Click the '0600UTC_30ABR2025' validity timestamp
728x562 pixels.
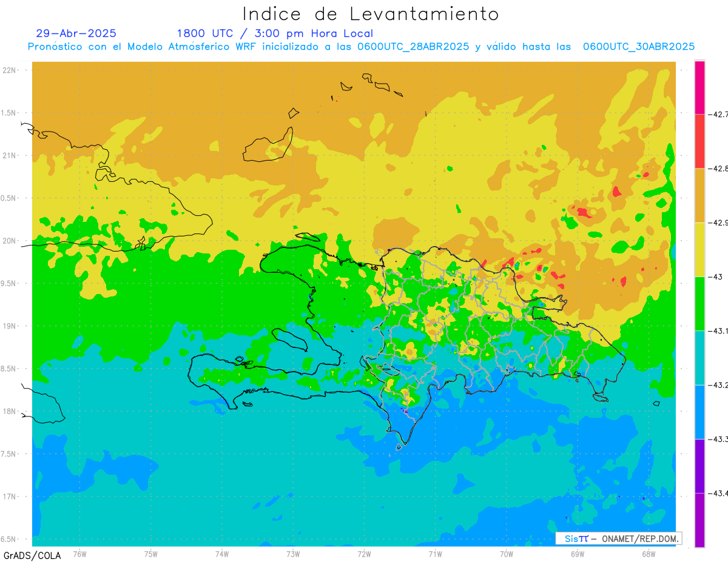pos(638,47)
